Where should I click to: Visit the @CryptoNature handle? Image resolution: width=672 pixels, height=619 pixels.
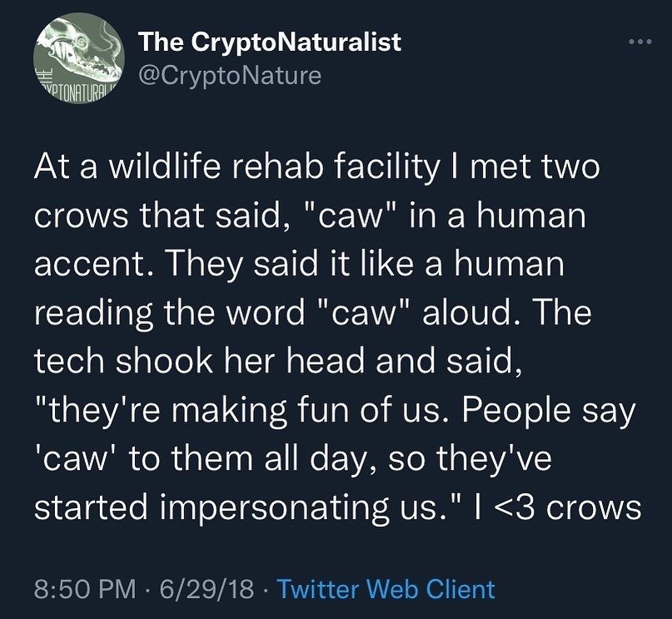tap(229, 76)
